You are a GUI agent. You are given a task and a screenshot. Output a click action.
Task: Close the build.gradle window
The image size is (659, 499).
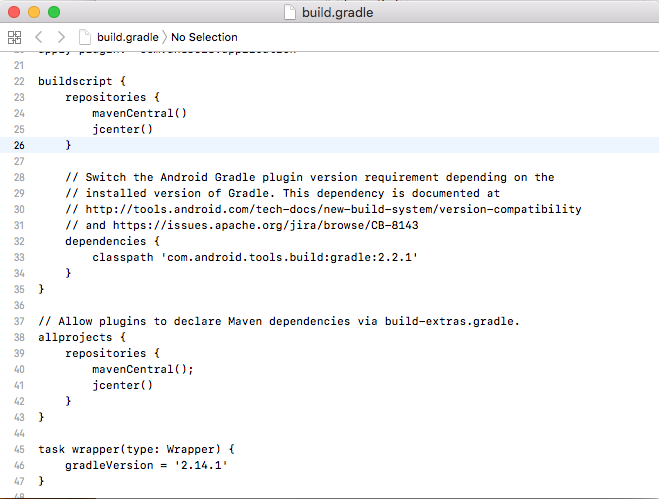[x=13, y=12]
